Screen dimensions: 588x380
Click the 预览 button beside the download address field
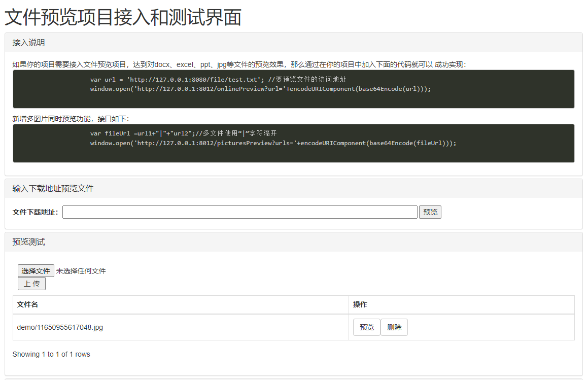click(x=430, y=212)
